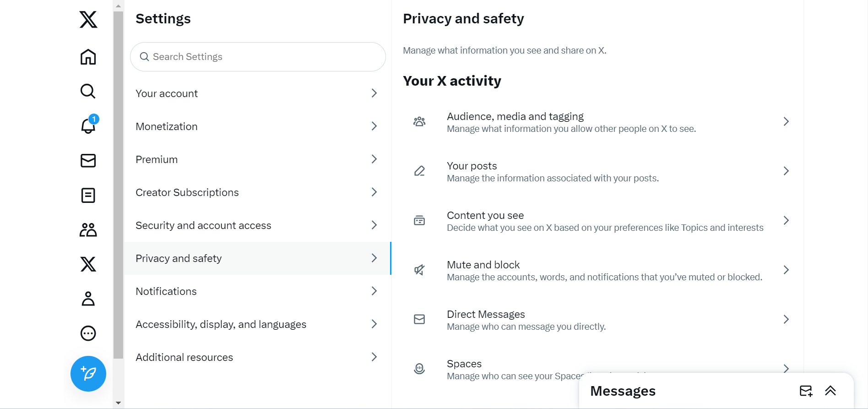Open the Your account settings section
868x409 pixels.
tap(257, 93)
